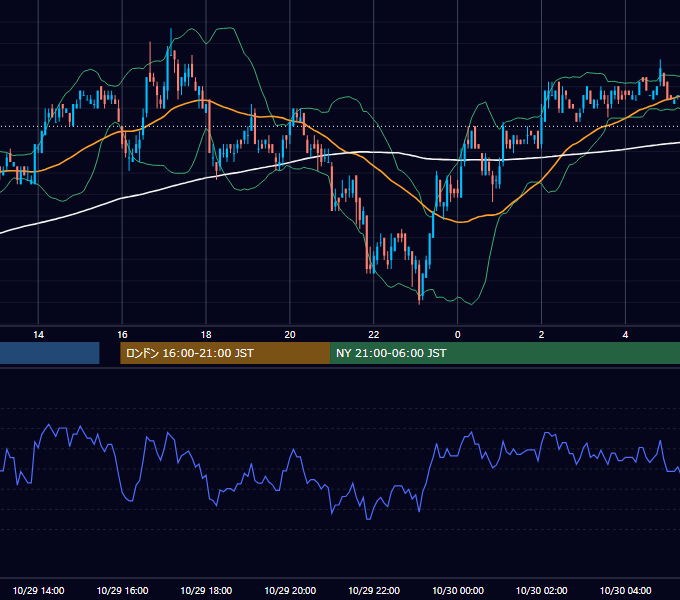Click the 10/29 20:00 date label
Viewport: 680px width, 600px height.
(290, 590)
